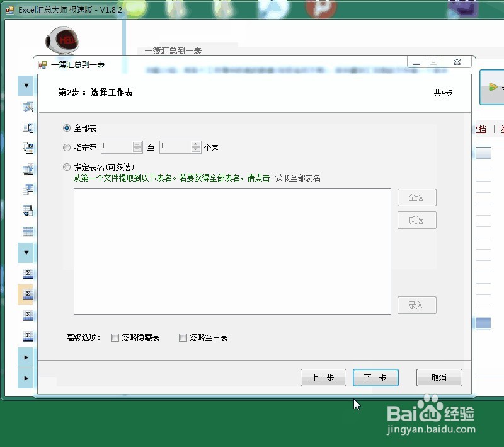Collapse the first sidebar group arrow

pyautogui.click(x=26, y=86)
